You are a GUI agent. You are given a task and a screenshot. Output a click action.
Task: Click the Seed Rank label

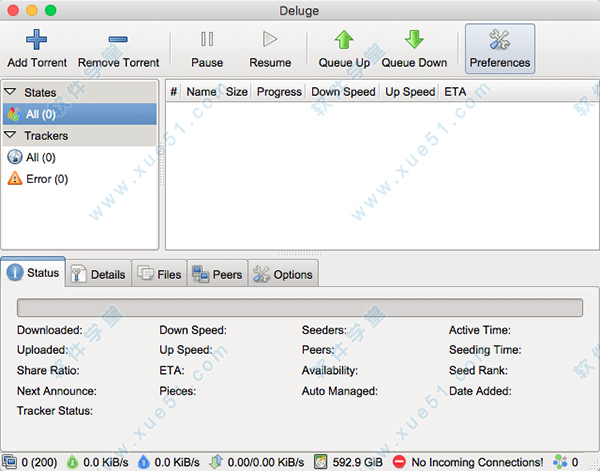point(478,370)
